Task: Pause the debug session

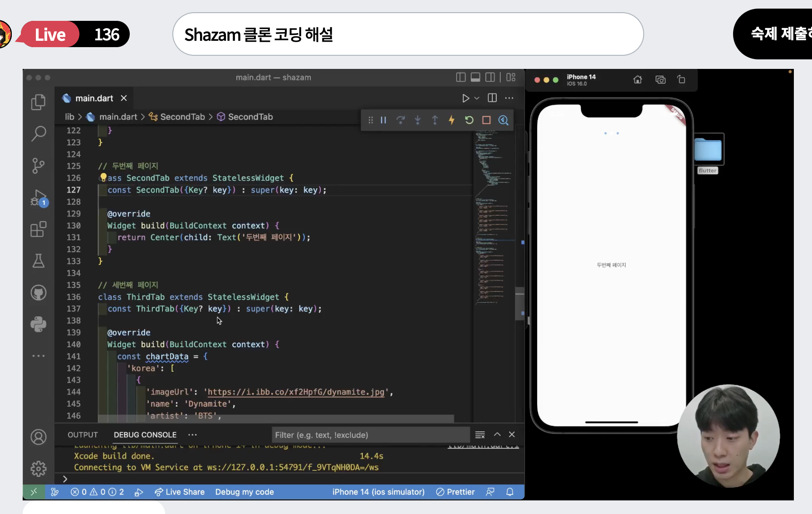Action: [x=383, y=120]
